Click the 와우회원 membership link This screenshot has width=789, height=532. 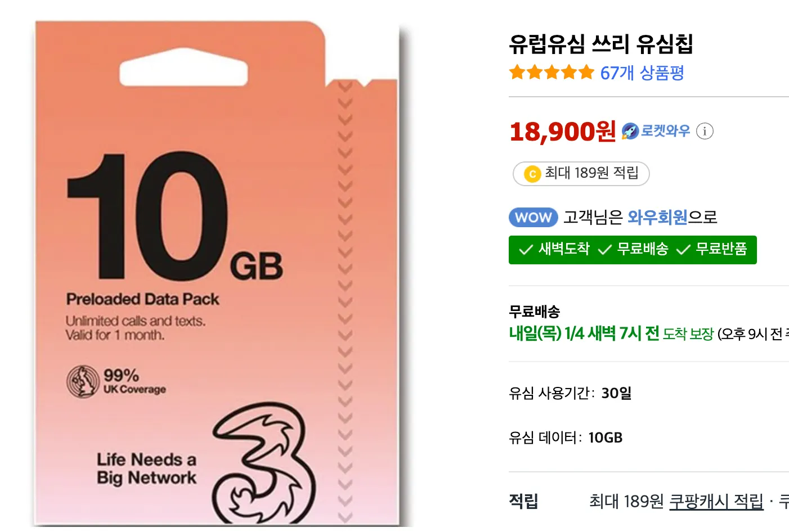click(x=657, y=217)
